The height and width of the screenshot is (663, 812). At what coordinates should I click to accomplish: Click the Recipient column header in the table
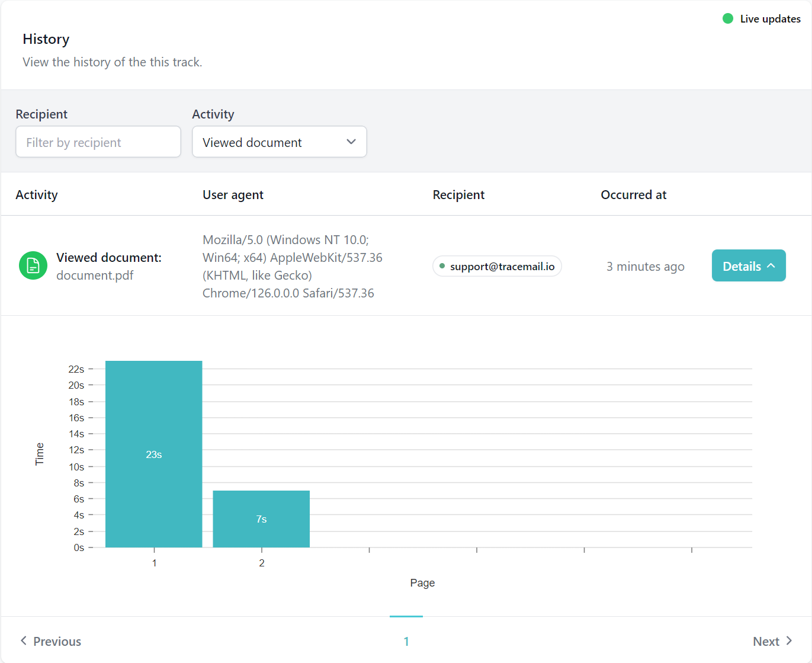tap(458, 195)
